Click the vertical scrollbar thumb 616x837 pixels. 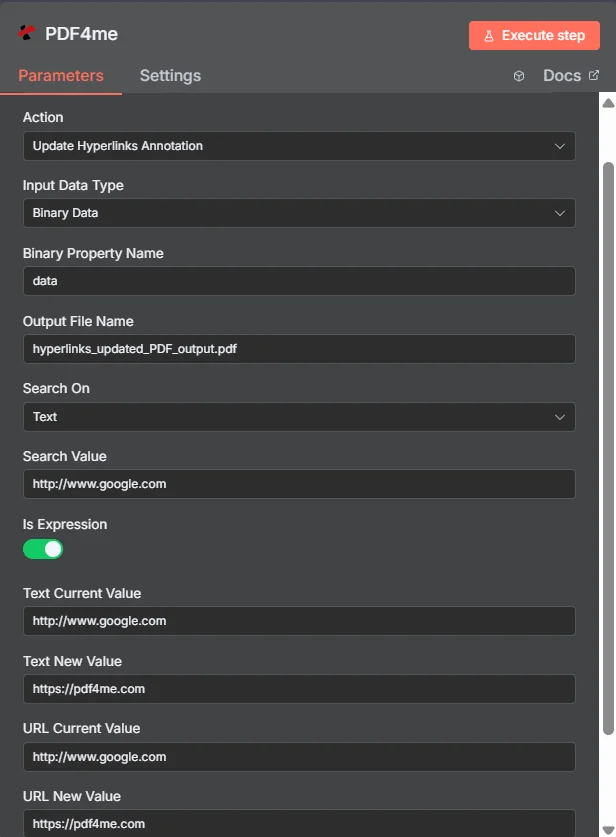coord(609,448)
